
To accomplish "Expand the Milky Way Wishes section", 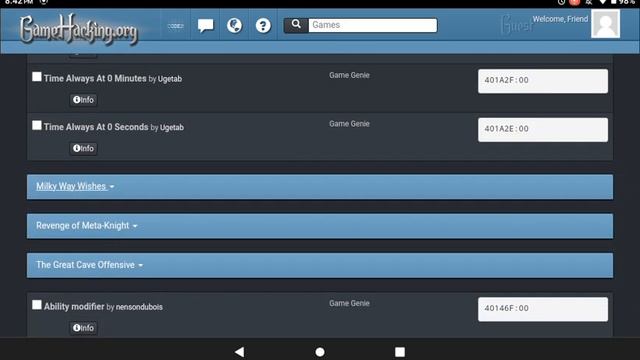I will tap(320, 187).
